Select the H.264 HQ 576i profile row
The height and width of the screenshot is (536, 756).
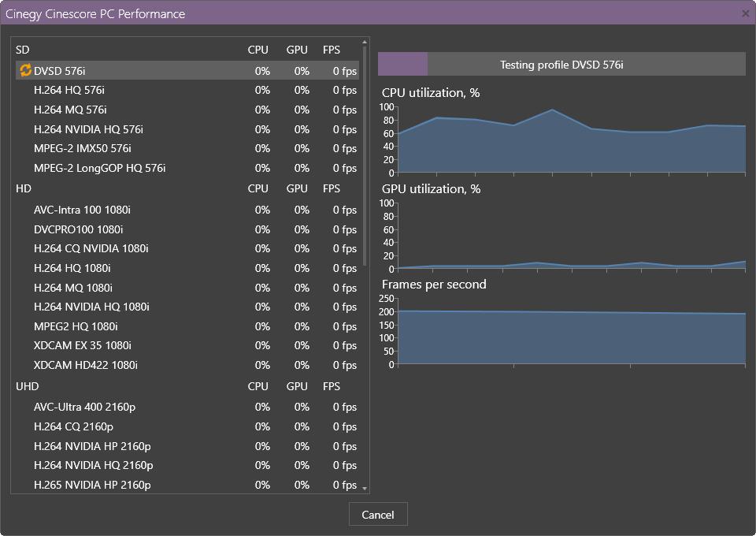(x=69, y=90)
